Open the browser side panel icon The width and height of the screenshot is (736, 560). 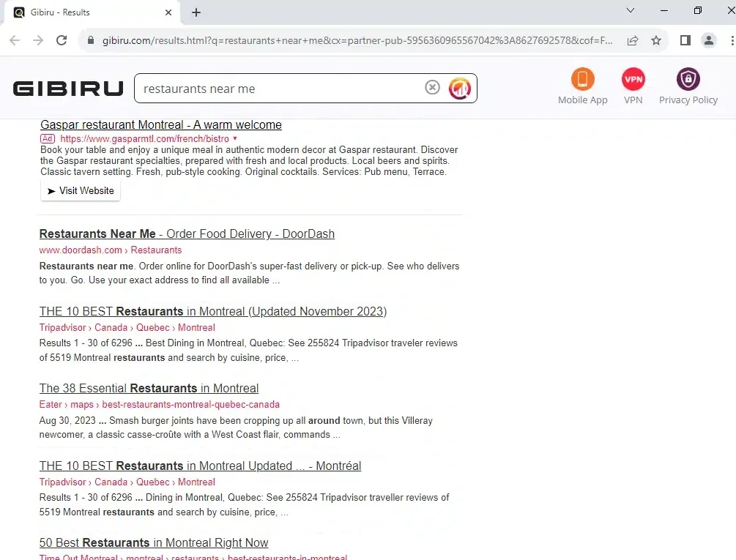tap(685, 40)
